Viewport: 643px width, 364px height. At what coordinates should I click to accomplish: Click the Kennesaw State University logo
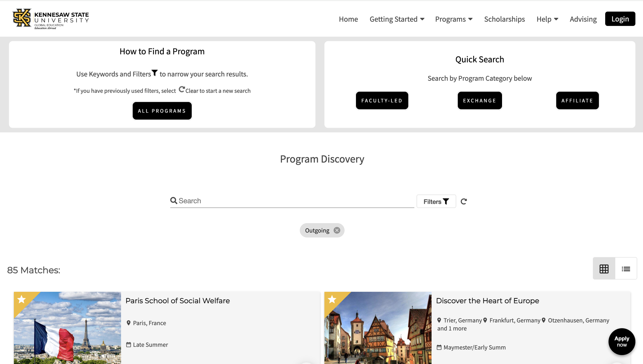point(51,19)
